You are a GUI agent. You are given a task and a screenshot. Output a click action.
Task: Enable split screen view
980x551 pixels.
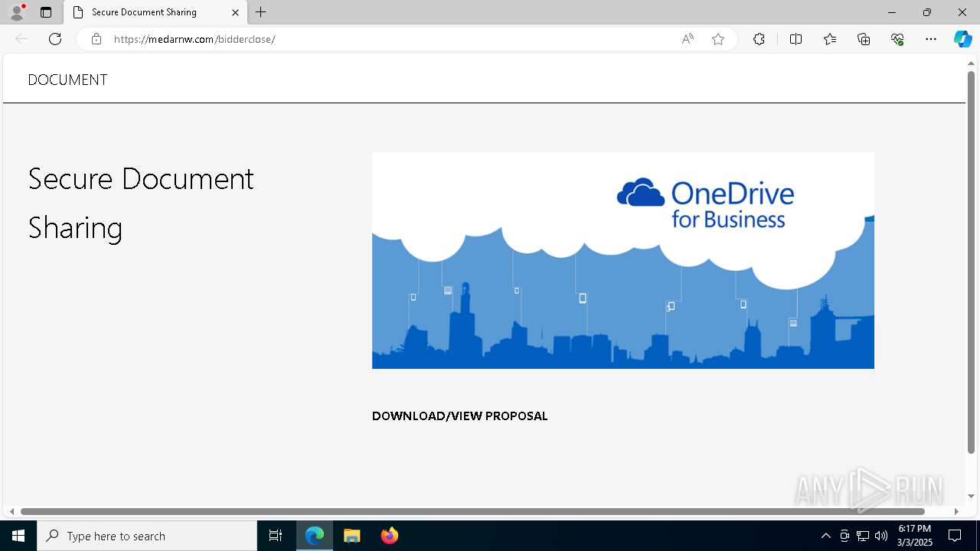tap(795, 39)
